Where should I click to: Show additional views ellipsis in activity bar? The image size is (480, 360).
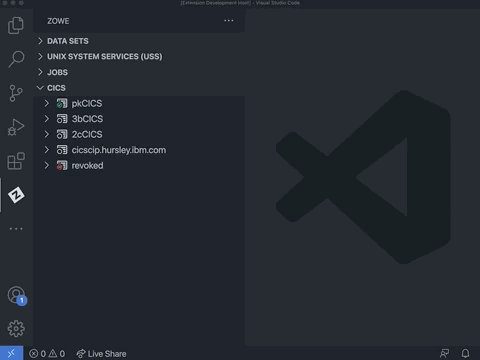pyautogui.click(x=16, y=229)
